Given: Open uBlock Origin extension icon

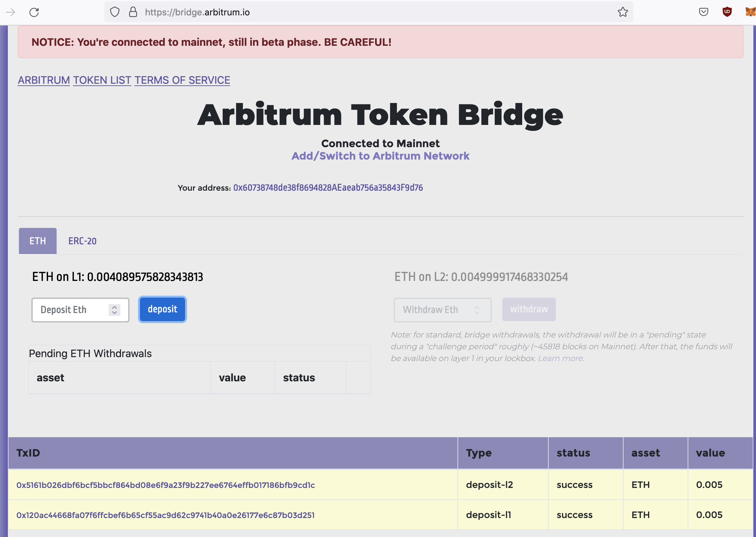Looking at the screenshot, I should [727, 12].
